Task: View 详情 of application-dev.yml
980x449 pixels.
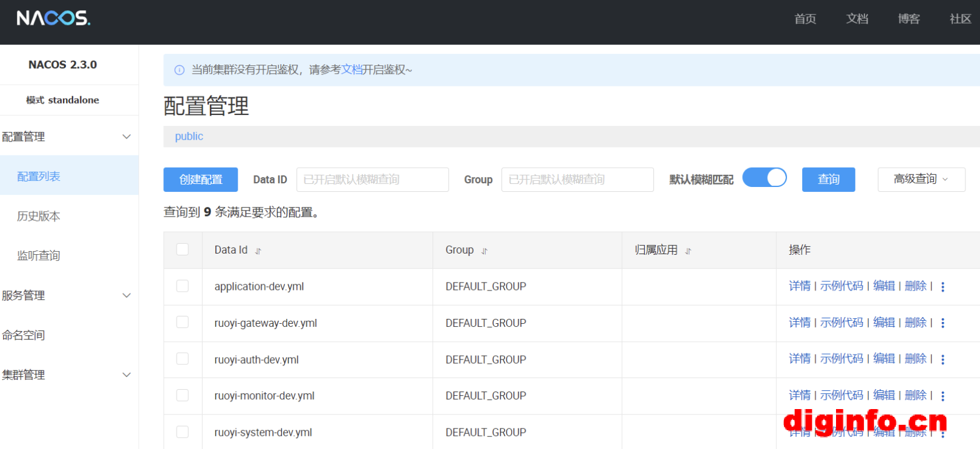Action: [800, 286]
